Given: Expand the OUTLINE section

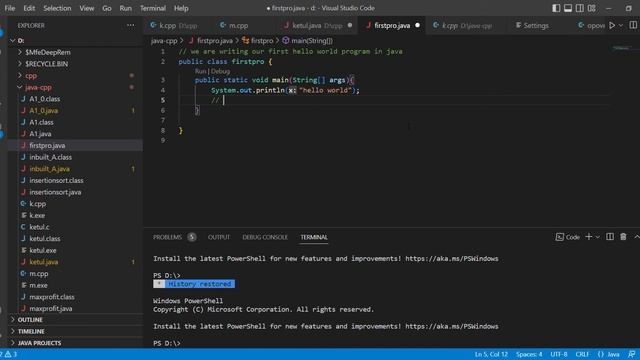Looking at the screenshot, I should coord(75,320).
